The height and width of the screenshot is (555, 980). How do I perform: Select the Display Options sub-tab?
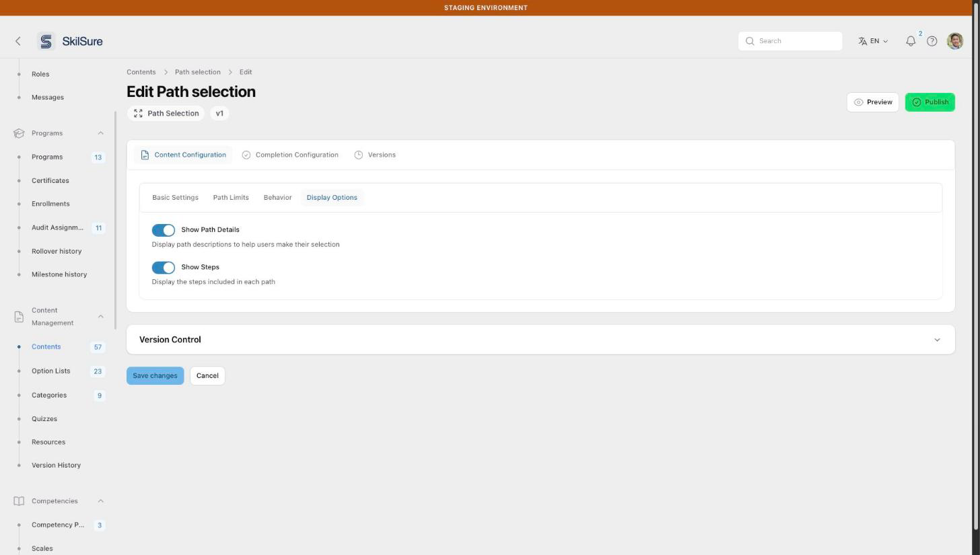(x=332, y=198)
